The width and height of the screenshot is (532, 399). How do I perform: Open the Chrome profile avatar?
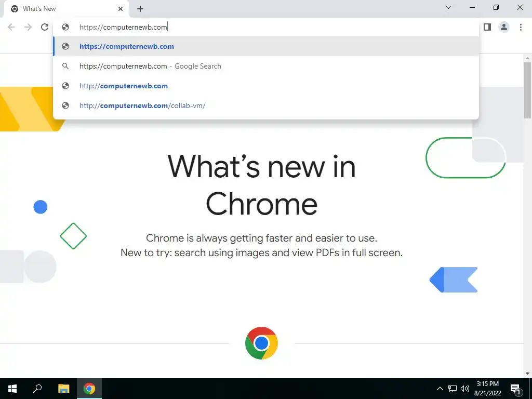click(504, 27)
